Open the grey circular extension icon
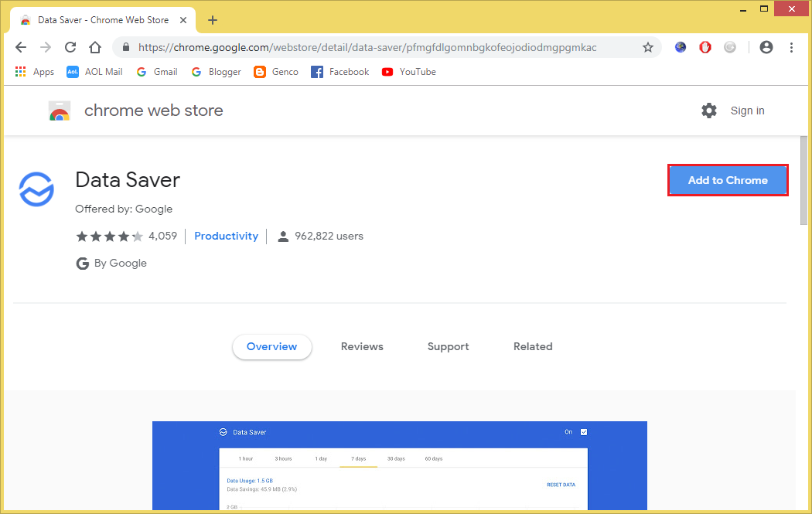The width and height of the screenshot is (812, 514). (730, 48)
